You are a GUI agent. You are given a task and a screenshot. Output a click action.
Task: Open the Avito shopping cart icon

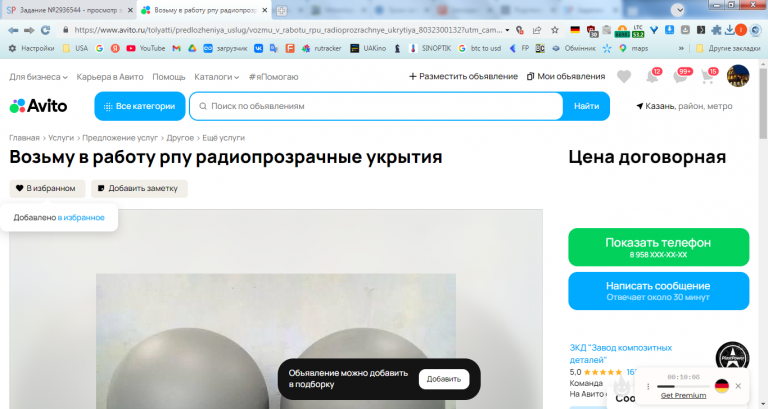tap(708, 76)
